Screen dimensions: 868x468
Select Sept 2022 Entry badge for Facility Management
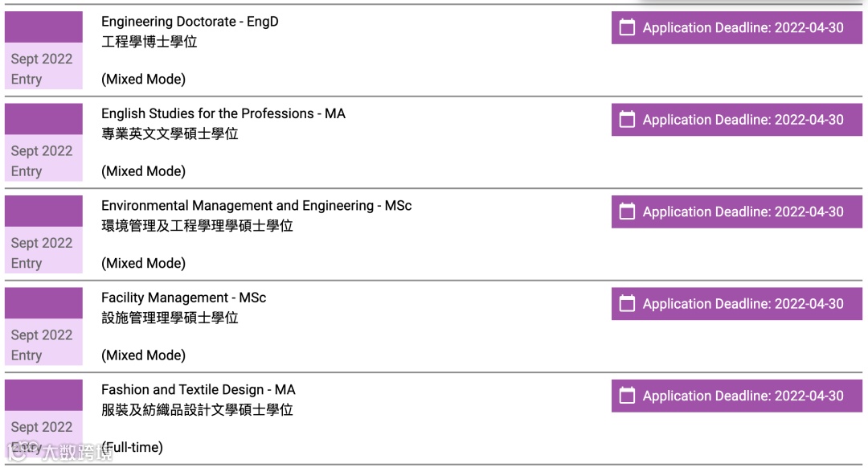(43, 343)
